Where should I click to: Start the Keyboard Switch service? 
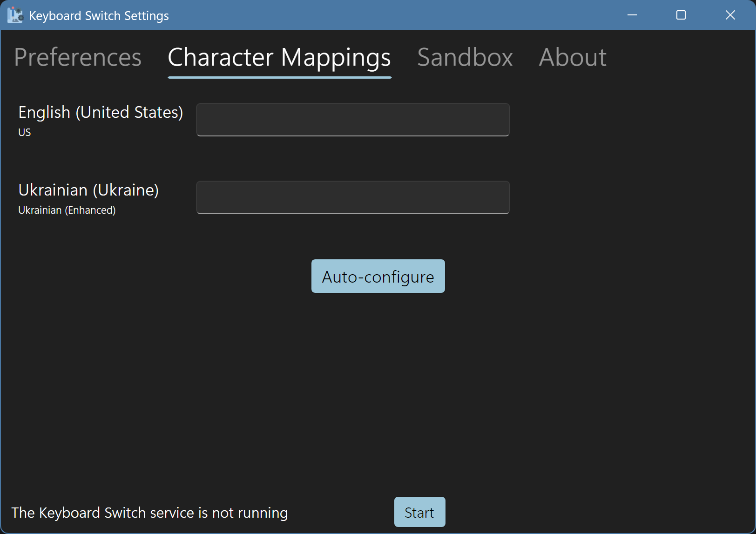(419, 512)
